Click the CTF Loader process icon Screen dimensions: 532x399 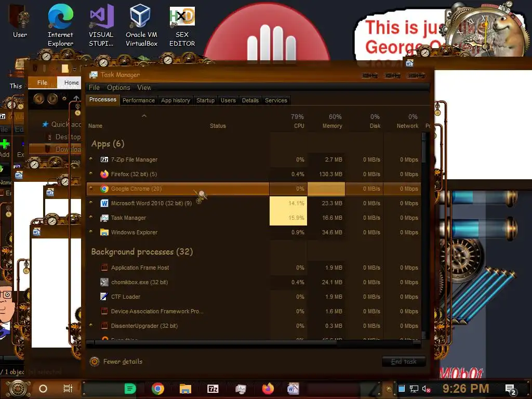(x=104, y=297)
